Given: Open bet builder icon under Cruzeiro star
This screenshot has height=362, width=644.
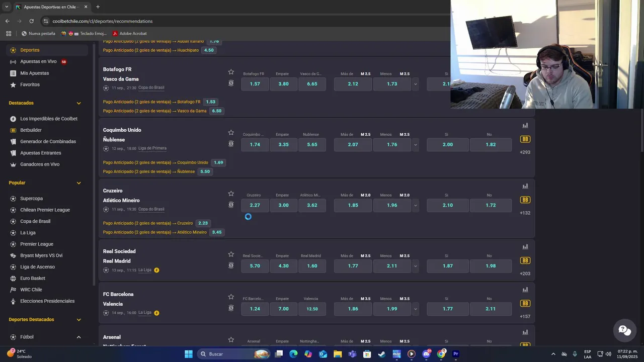Looking at the screenshot, I should 231,205.
